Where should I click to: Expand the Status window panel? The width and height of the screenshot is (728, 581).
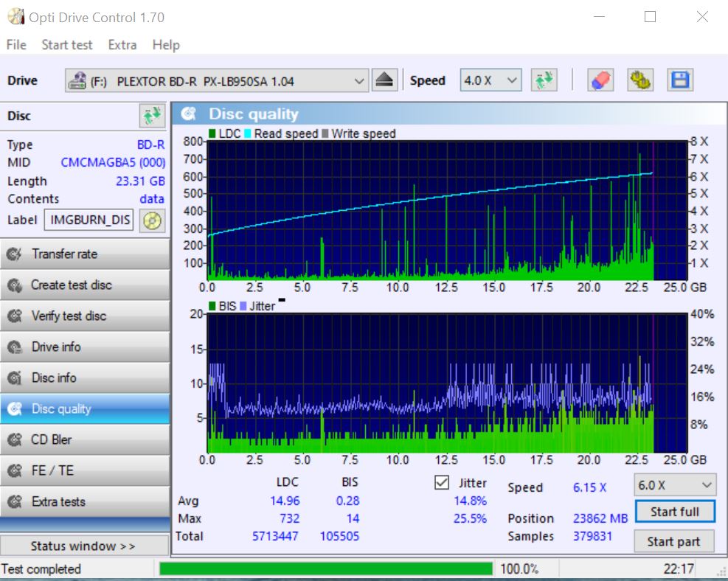[x=83, y=546]
